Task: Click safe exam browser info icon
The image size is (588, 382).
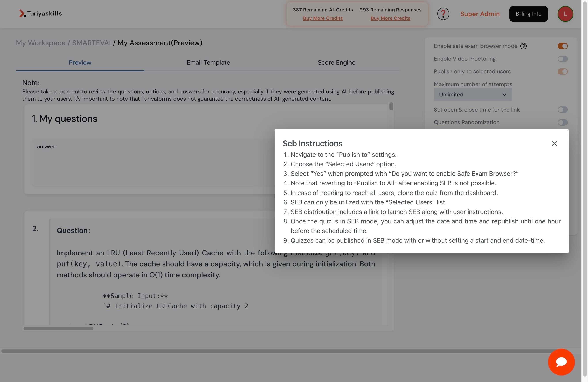Action: (x=523, y=46)
